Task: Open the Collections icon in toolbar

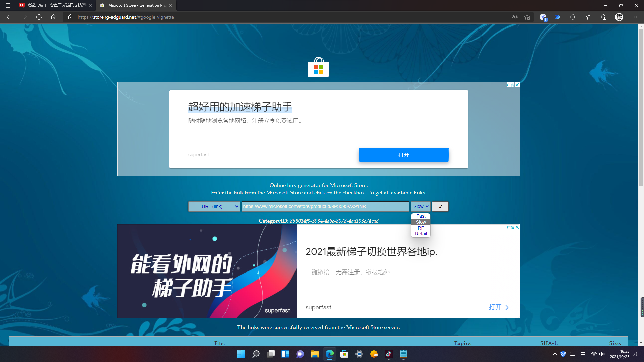Action: point(604,17)
